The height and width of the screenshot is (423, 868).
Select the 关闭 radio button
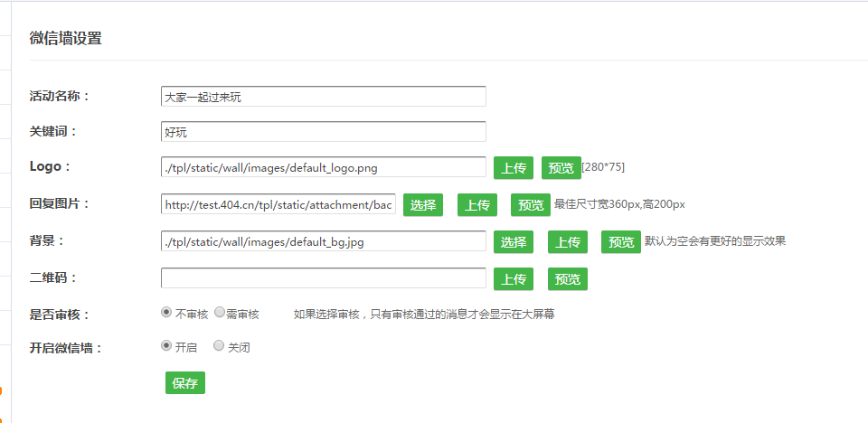(219, 345)
